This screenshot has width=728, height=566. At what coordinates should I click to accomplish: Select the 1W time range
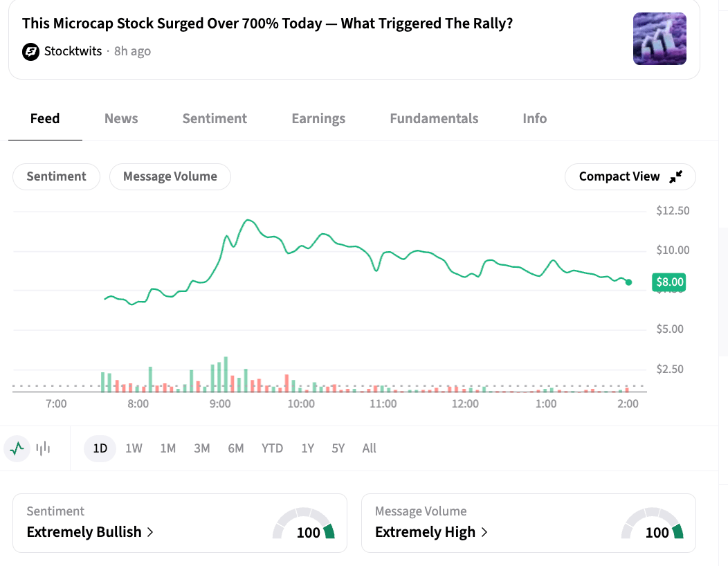[x=134, y=448]
